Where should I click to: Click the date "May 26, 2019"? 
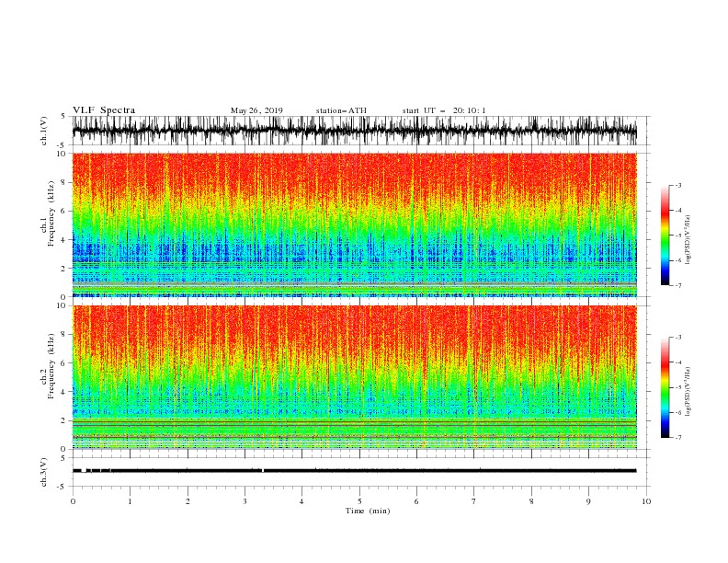[256, 110]
